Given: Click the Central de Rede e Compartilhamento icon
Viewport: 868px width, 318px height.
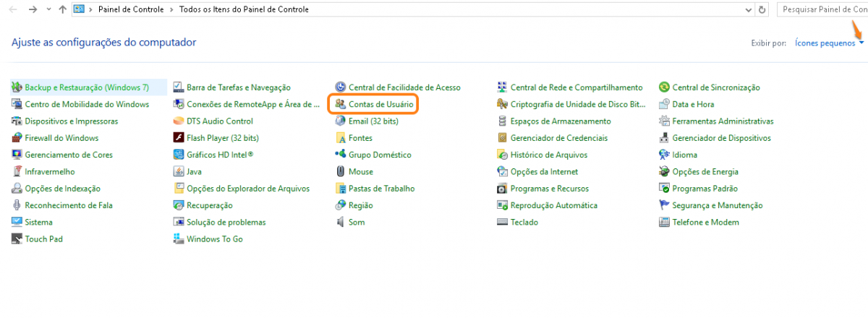Looking at the screenshot, I should (503, 87).
